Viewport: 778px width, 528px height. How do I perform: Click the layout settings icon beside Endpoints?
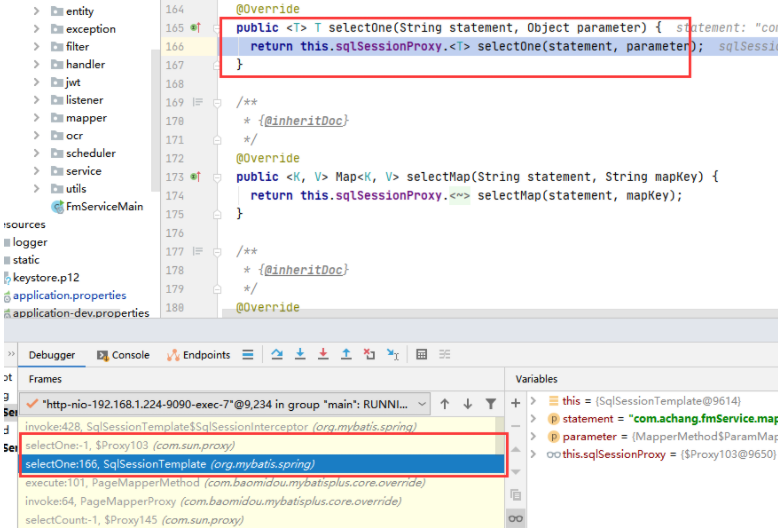[x=248, y=354]
